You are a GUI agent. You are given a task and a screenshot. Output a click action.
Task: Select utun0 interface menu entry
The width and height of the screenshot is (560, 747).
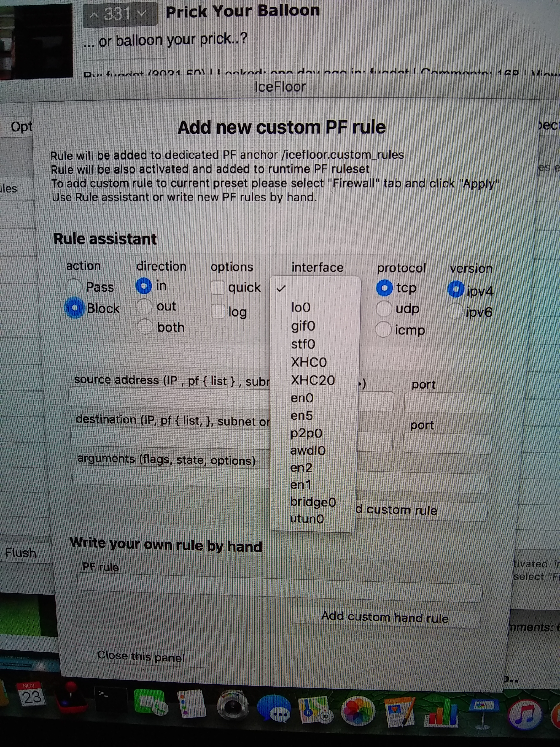tap(307, 519)
